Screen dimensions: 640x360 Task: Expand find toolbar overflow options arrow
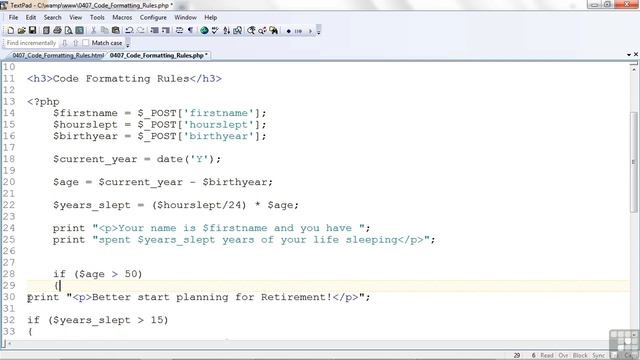click(x=128, y=43)
